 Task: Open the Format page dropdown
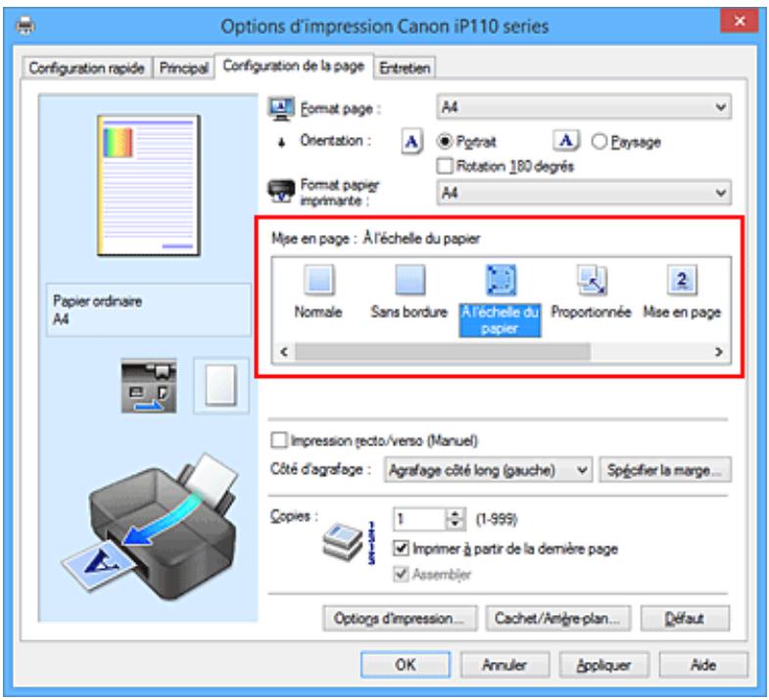point(584,108)
